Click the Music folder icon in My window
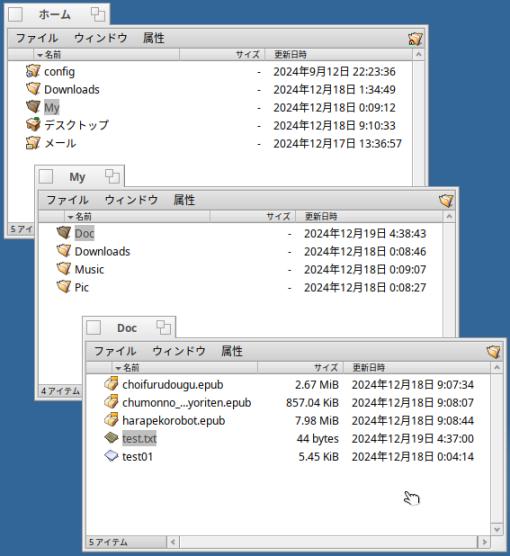Viewport: 510px width, 556px height. coord(64,269)
